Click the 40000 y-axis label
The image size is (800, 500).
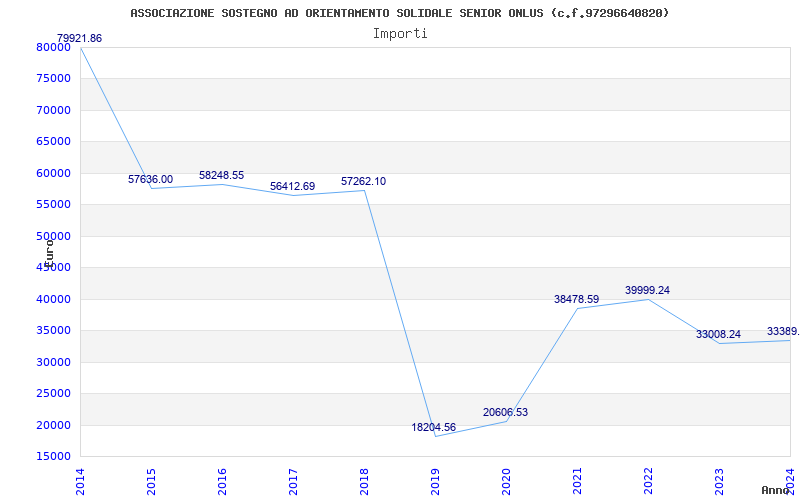(53, 299)
